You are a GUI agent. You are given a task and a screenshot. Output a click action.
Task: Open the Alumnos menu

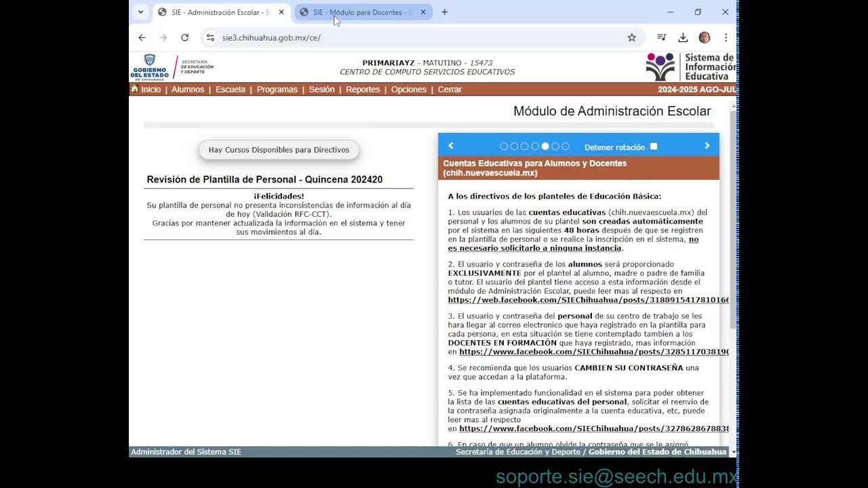coord(188,89)
